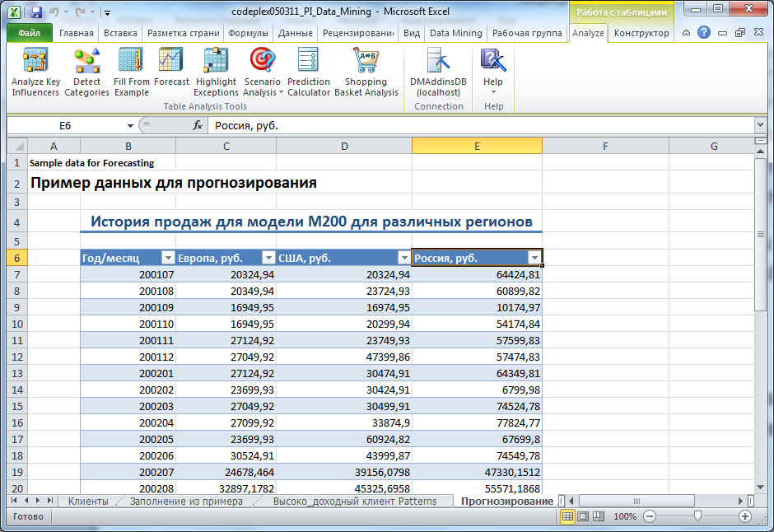This screenshot has width=774, height=532.
Task: Start the Forecast tool
Action: point(171,67)
